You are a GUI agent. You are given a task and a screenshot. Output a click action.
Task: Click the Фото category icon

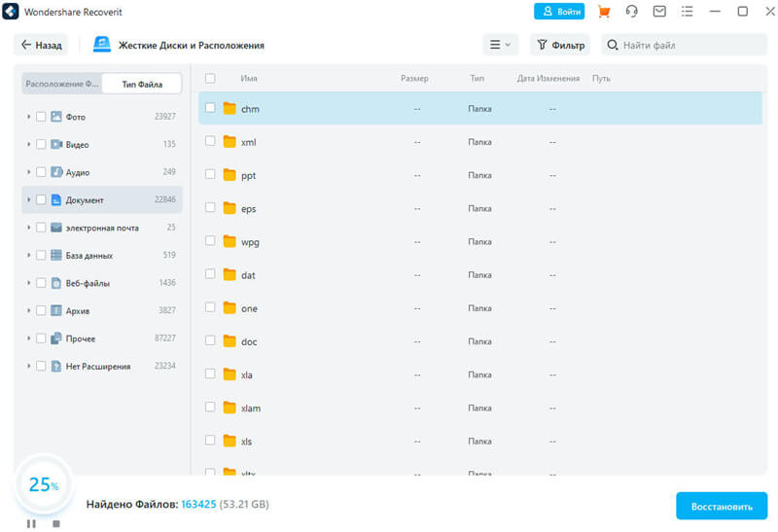coord(56,117)
